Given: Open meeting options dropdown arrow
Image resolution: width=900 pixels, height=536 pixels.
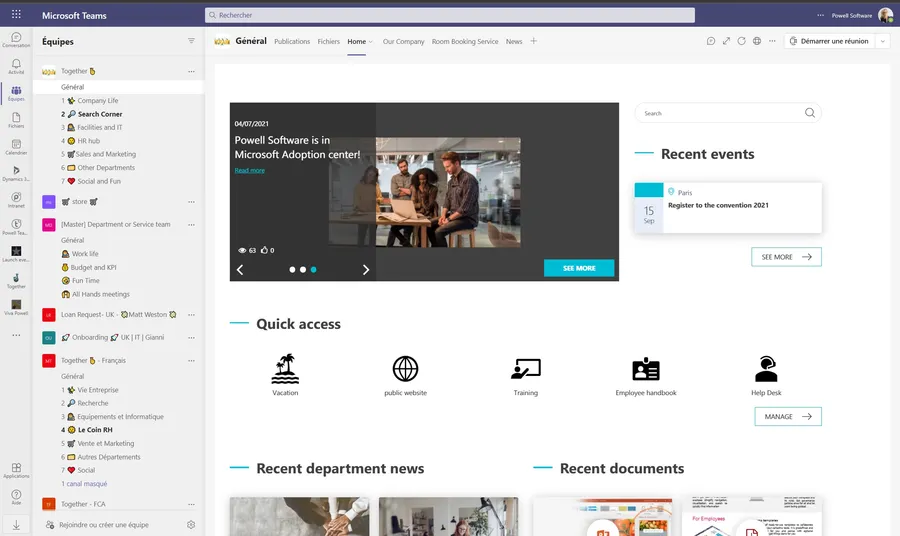Looking at the screenshot, I should click(883, 41).
